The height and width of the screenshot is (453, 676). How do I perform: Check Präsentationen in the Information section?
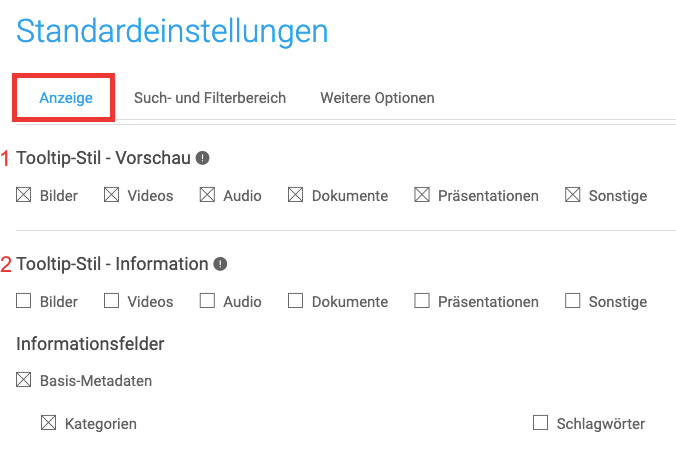point(422,301)
